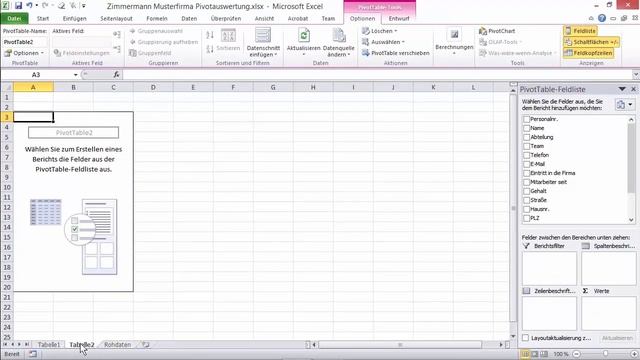Open the Datei tab
640x360 pixels.
click(x=14, y=18)
